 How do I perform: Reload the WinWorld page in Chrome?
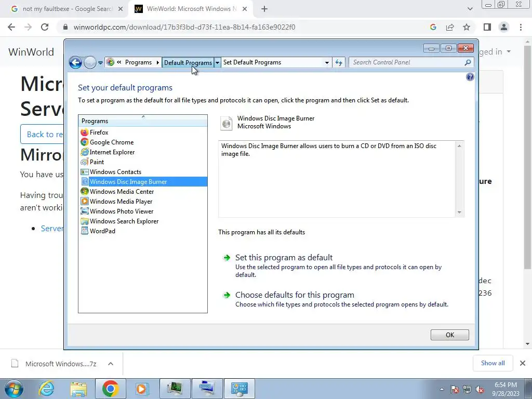point(45,27)
